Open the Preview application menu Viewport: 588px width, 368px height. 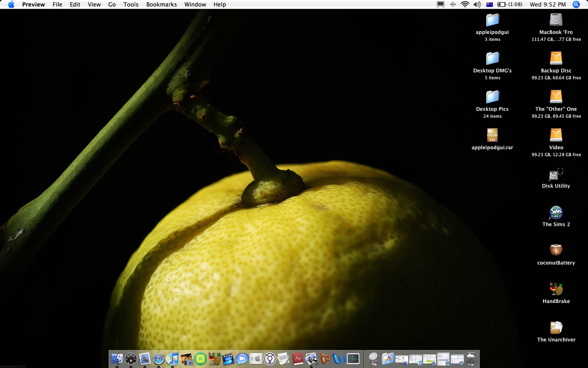(x=33, y=4)
